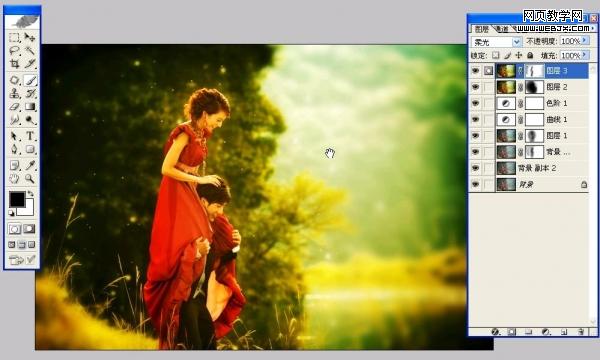Toggle lock image pixels brush icon
Viewport: 600px width, 360px height.
508,55
